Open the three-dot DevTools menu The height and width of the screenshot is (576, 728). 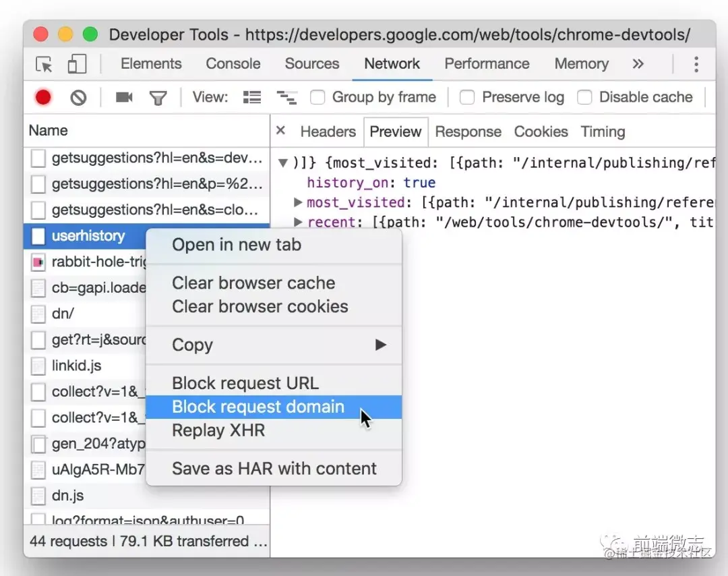[696, 64]
